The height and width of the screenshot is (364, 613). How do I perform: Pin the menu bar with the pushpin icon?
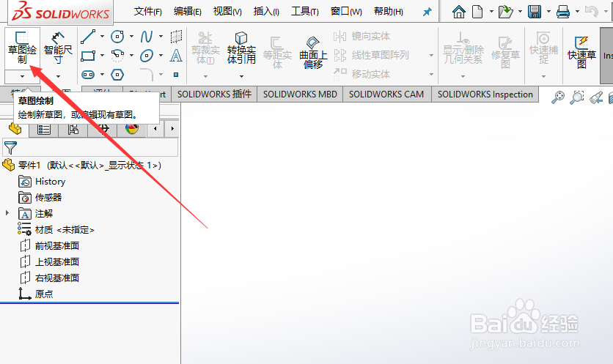pyautogui.click(x=427, y=12)
